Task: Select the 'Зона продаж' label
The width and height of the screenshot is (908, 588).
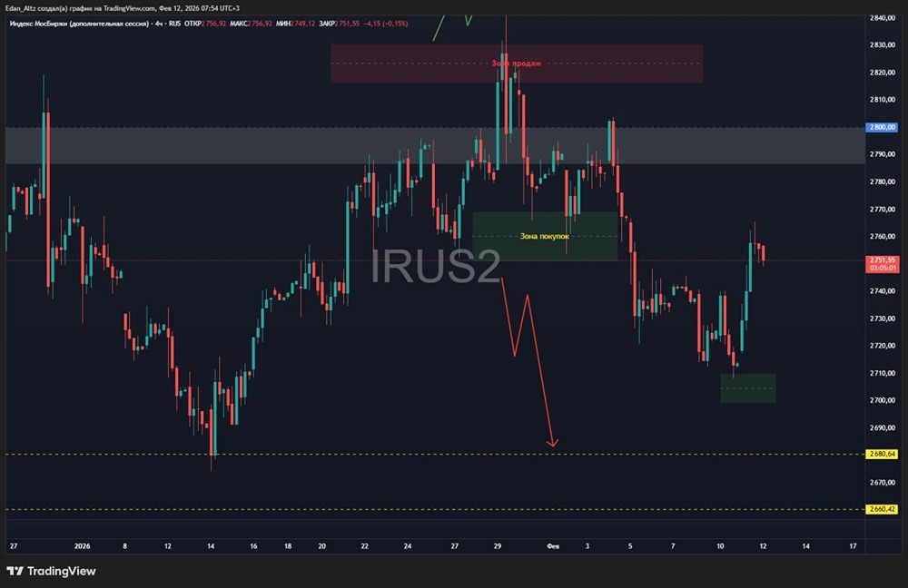Action: [x=517, y=64]
